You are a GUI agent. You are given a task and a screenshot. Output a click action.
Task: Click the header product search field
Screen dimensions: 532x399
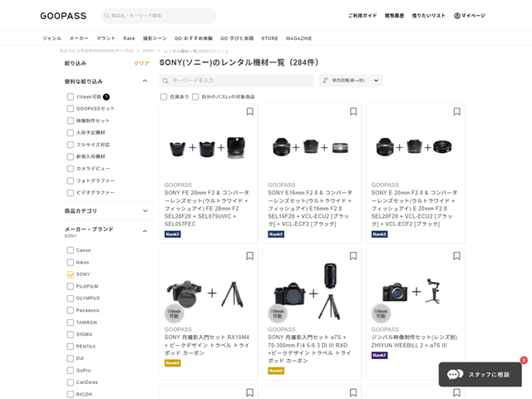coord(159,16)
